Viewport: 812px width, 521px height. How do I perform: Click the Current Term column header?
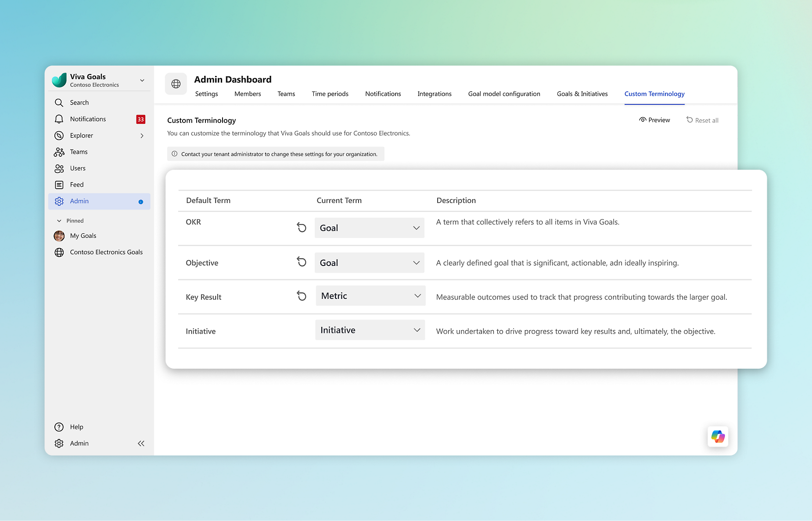coord(339,201)
